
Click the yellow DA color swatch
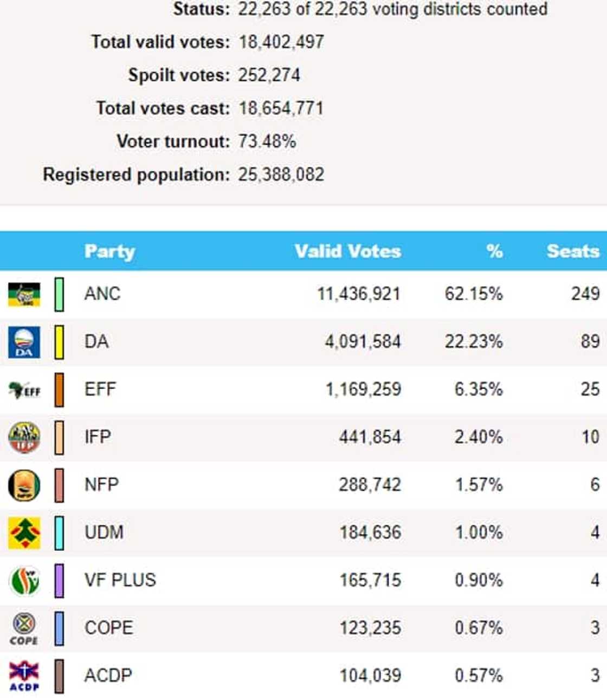pos(59,342)
